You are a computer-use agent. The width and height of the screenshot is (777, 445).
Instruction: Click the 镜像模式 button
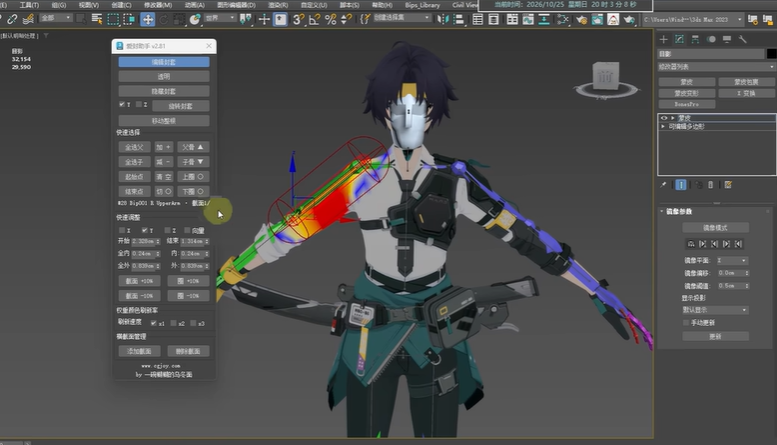pyautogui.click(x=715, y=227)
